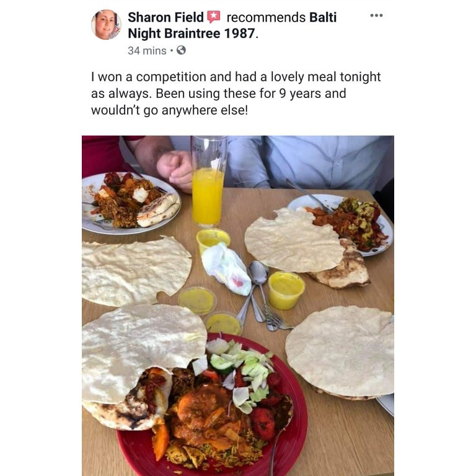Open the three-dot post options menu
The width and height of the screenshot is (476, 476).
[376, 15]
